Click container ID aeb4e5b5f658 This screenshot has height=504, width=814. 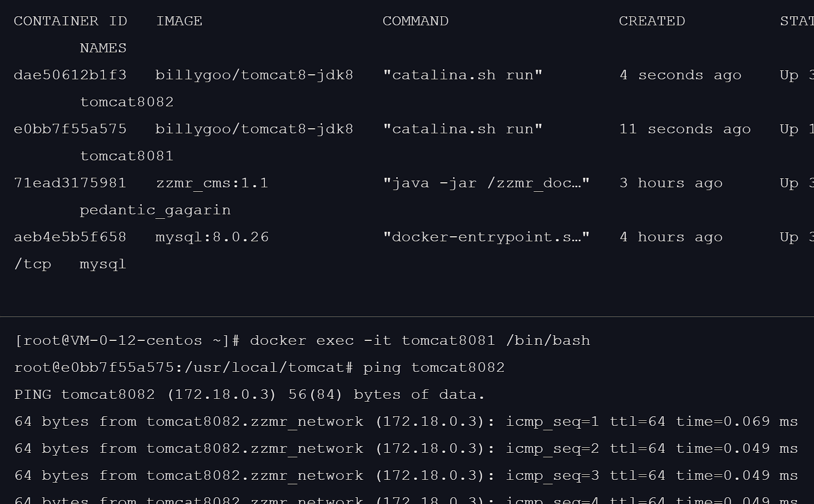[x=70, y=237]
